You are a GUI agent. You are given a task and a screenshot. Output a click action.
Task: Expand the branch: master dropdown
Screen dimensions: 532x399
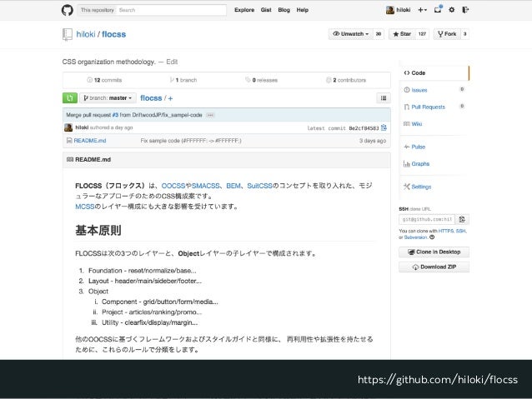pyautogui.click(x=108, y=98)
